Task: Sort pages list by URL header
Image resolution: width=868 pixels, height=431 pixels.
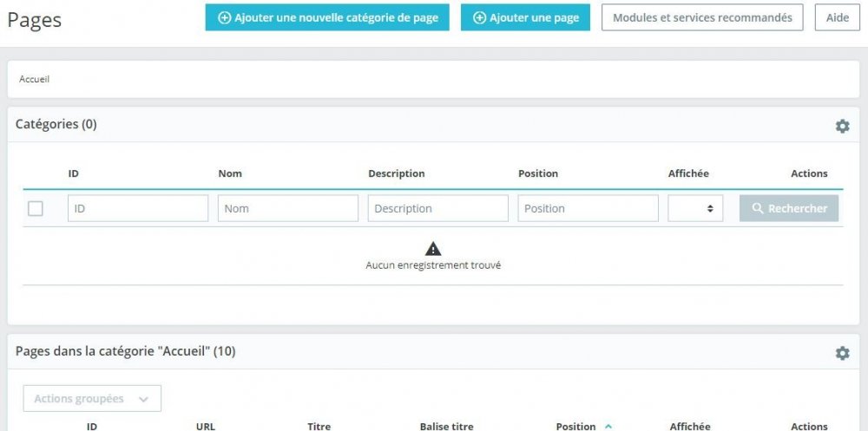Action: (206, 426)
